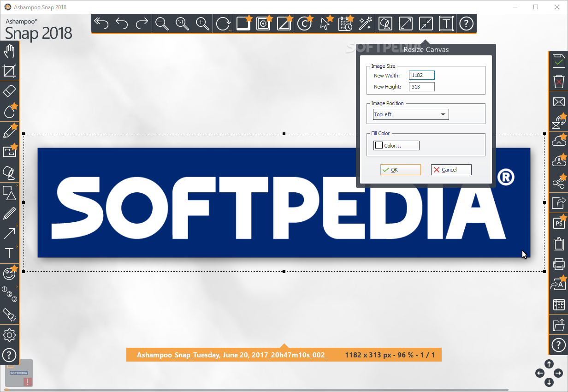Click the copyright watermark icon

[x=305, y=23]
